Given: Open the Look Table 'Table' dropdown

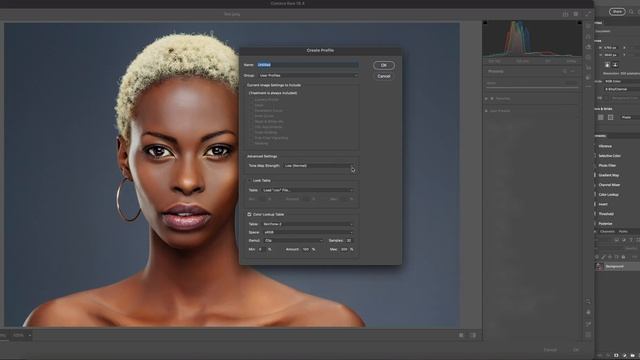Looking at the screenshot, I should point(307,190).
